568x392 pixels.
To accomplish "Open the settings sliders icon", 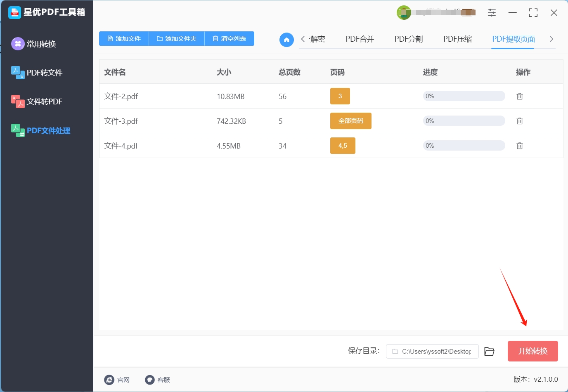I will tap(492, 13).
